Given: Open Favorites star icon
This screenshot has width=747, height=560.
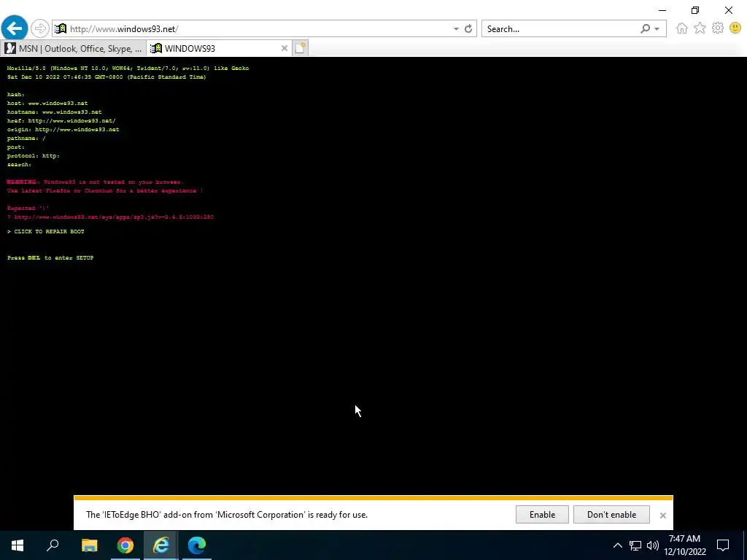Looking at the screenshot, I should 700,28.
